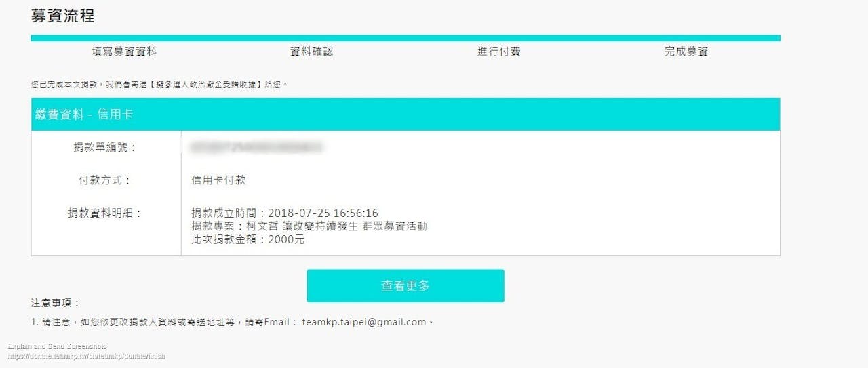Click the 募資流程 page heading

pyautogui.click(x=63, y=16)
